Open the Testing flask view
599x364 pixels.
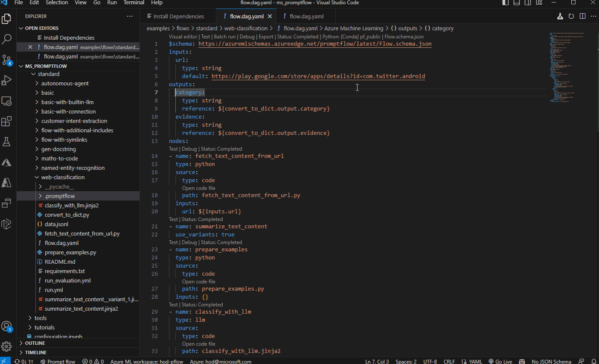pos(7,142)
